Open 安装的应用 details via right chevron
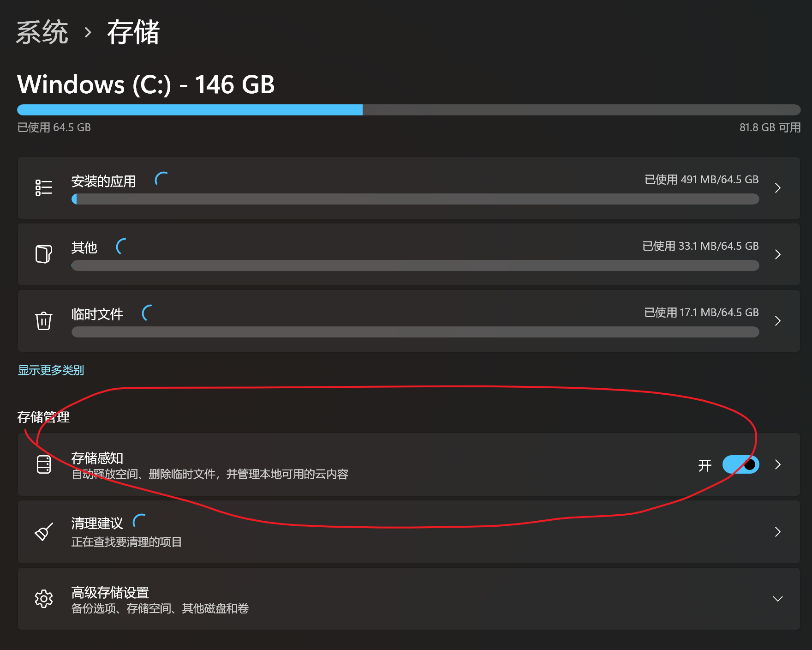The width and height of the screenshot is (812, 650). coord(778,188)
